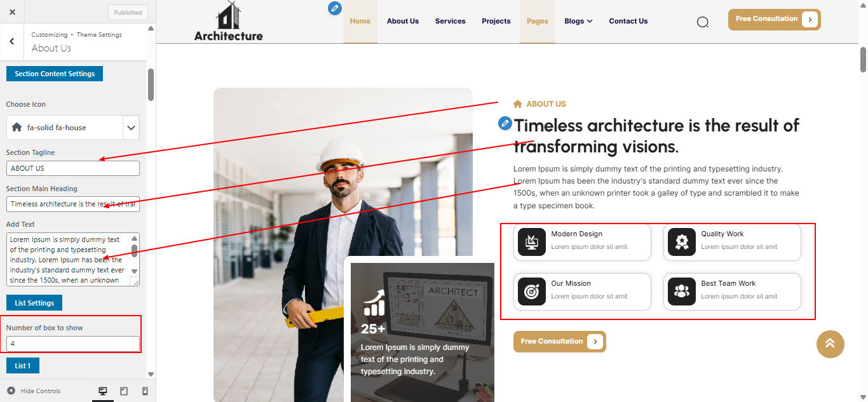868x402 pixels.
Task: Close the Customizer panel
Action: tap(12, 12)
